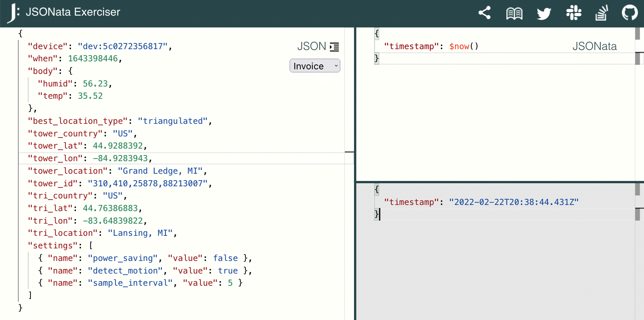Open the Invoice sample dropdown
This screenshot has height=320, width=644.
click(x=315, y=66)
